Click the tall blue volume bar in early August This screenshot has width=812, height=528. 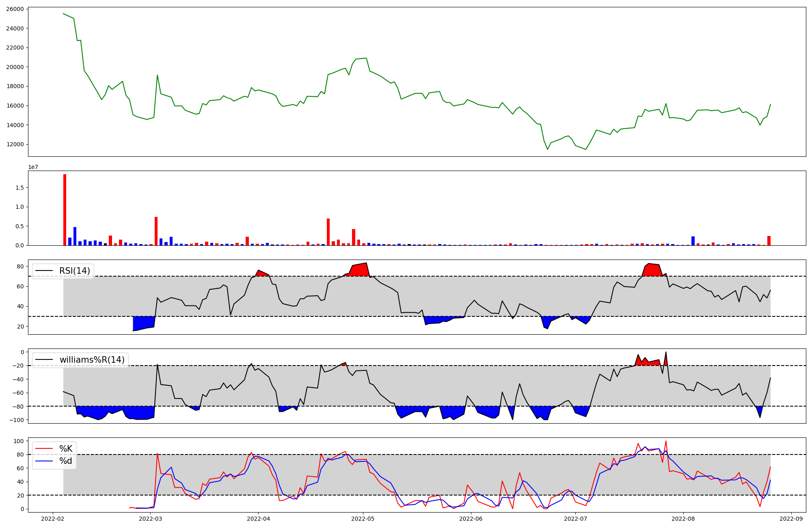[693, 241]
